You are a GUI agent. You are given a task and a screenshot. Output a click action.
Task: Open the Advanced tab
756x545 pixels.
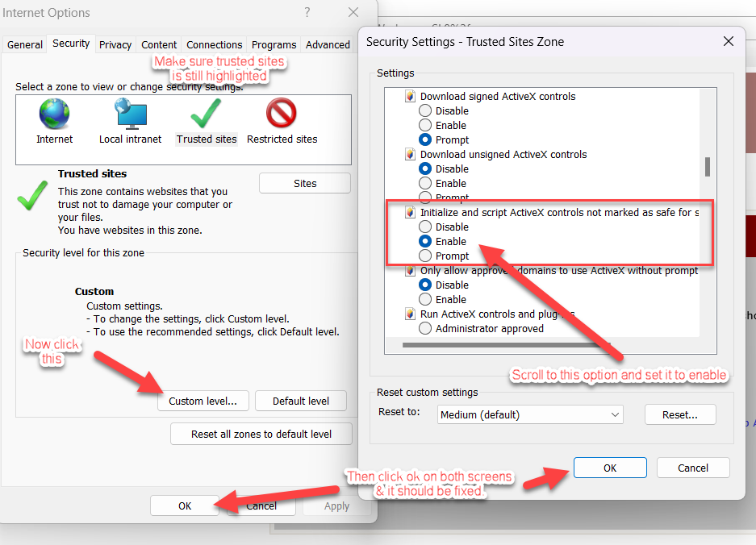pos(328,45)
